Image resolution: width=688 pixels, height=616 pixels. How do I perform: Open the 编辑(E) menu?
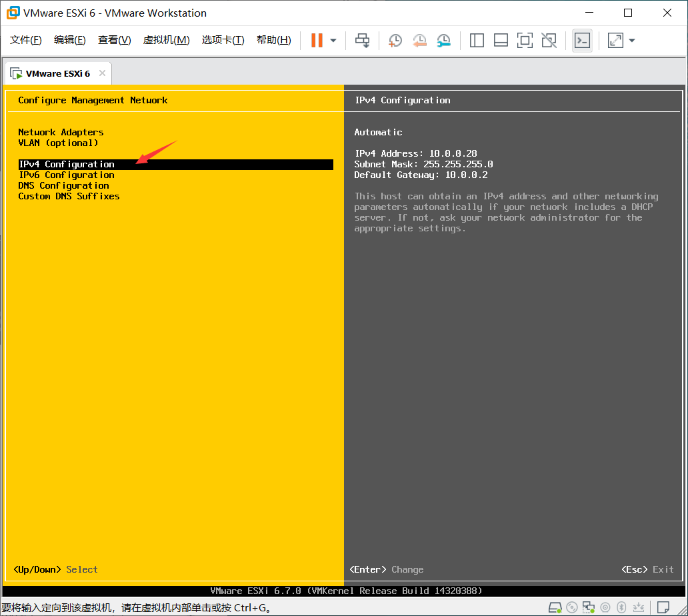click(70, 40)
